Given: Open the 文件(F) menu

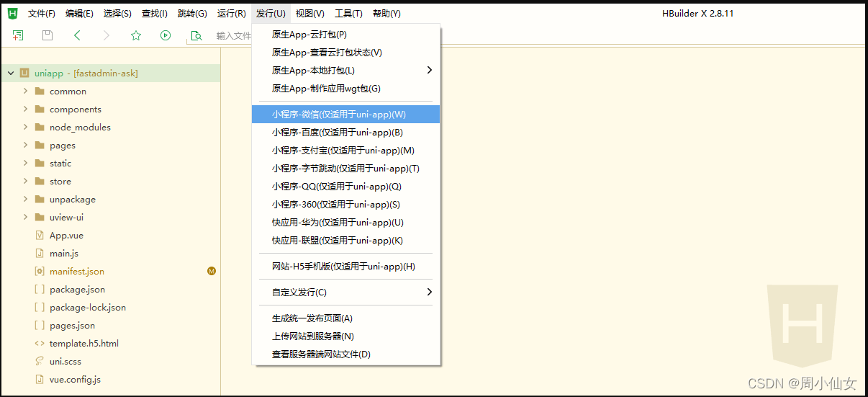Looking at the screenshot, I should [41, 14].
